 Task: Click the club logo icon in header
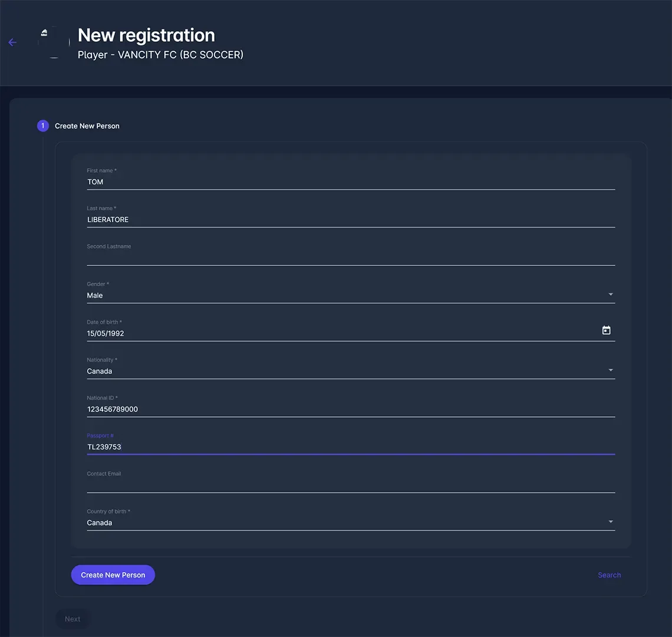54,42
